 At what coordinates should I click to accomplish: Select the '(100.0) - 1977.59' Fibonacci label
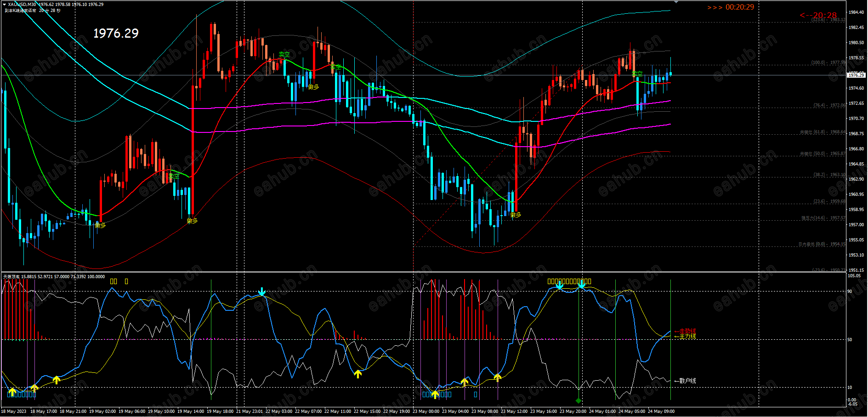pos(828,63)
